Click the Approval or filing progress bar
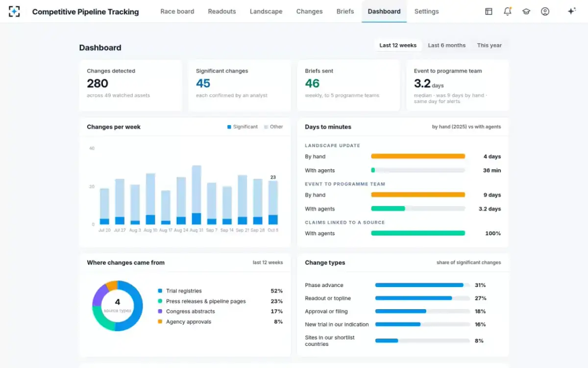Screen dimensions: 588x368 coord(422,311)
